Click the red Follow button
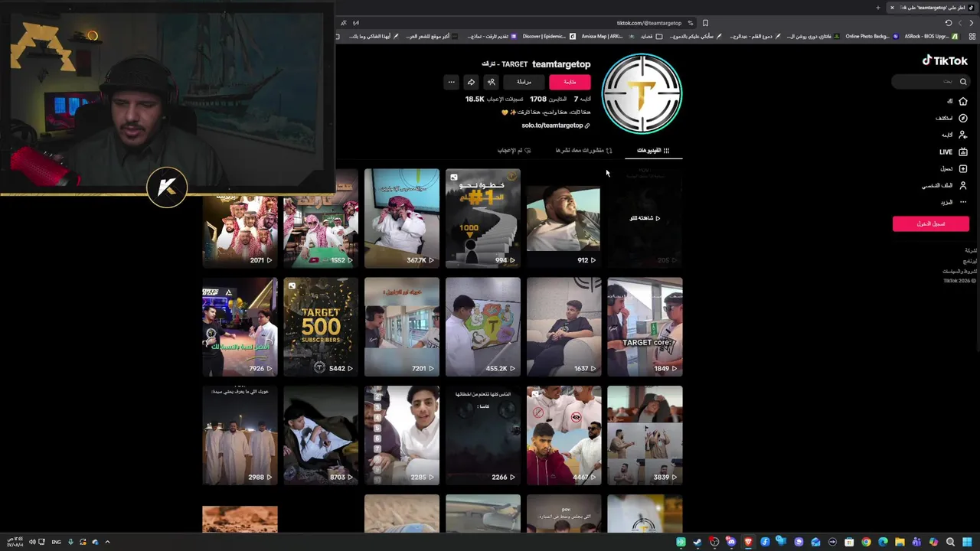The width and height of the screenshot is (980, 551). click(570, 82)
